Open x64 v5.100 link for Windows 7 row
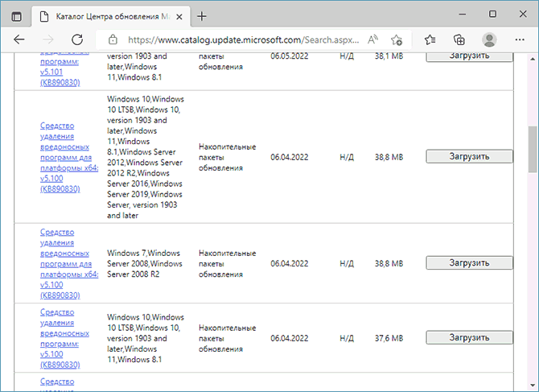539x392 pixels. (69, 264)
